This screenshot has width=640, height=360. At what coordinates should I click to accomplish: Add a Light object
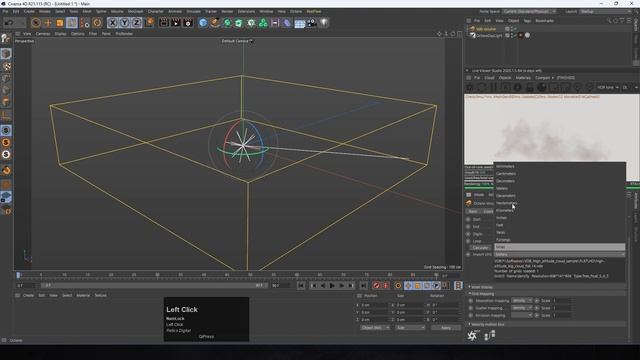tap(324, 23)
